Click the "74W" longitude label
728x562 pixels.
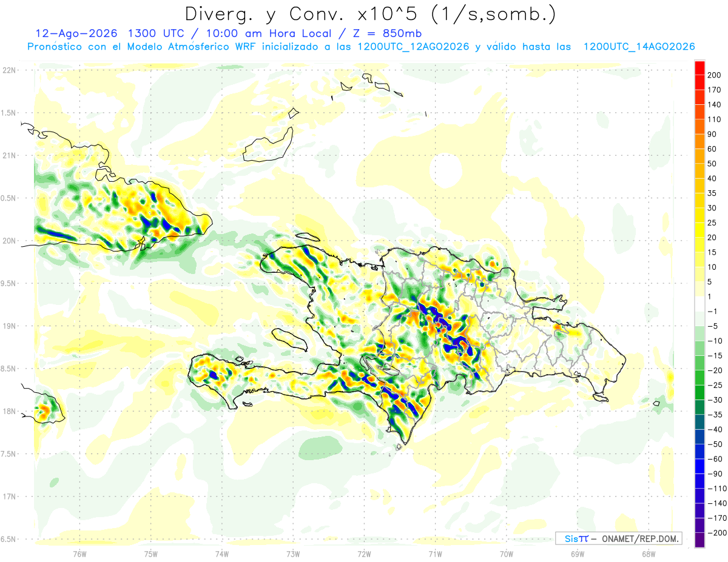coord(222,554)
